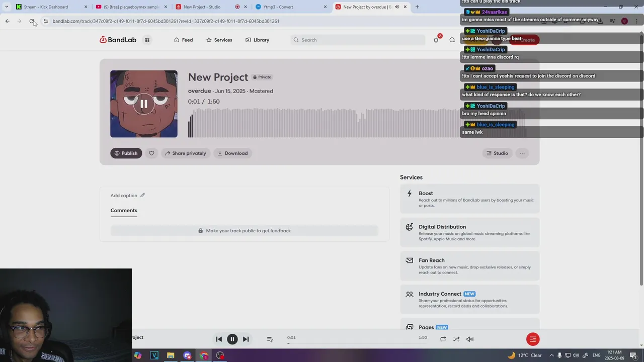
Task: Show hidden system tray icons
Action: [x=551, y=355]
